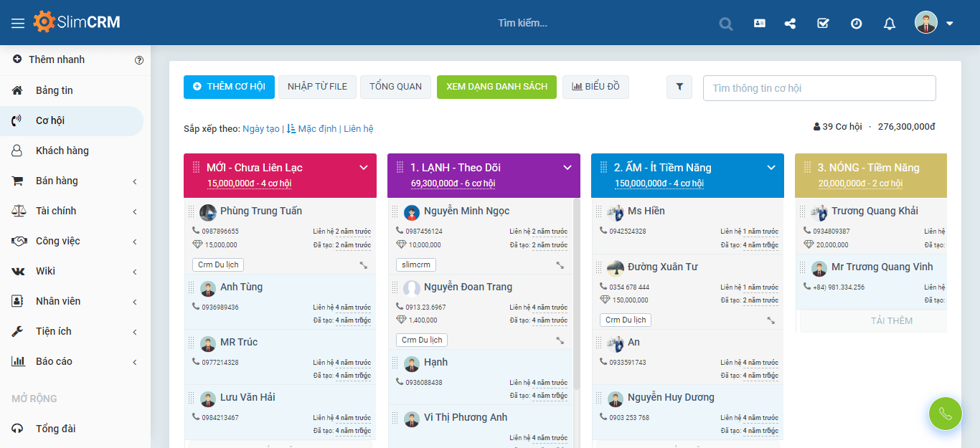This screenshot has width=980, height=448.
Task: Open the user avatar dropdown menu
Action: (926, 22)
